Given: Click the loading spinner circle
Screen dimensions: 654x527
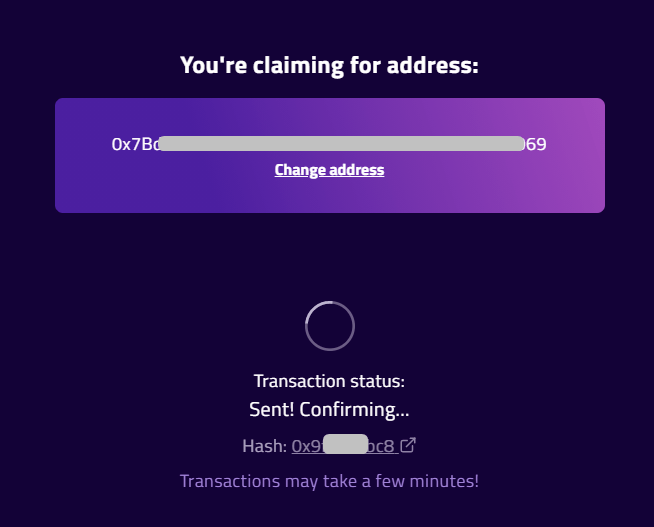Looking at the screenshot, I should pos(329,326).
